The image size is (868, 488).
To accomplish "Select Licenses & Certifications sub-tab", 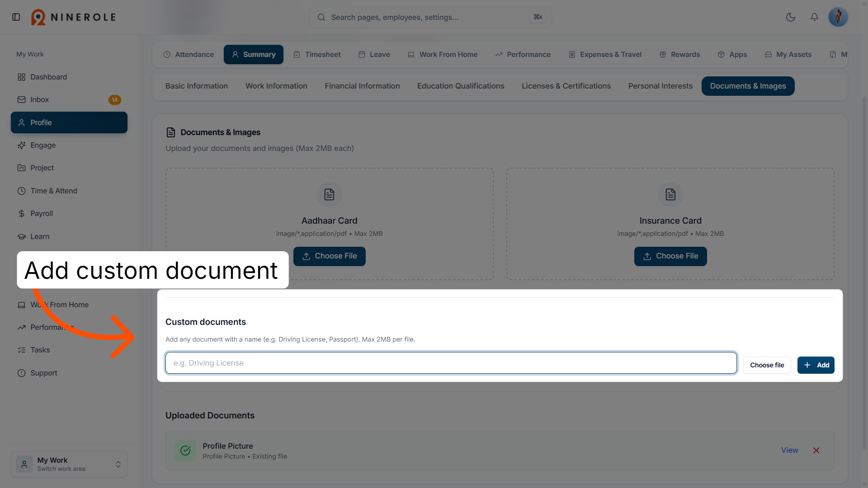I will (x=566, y=86).
